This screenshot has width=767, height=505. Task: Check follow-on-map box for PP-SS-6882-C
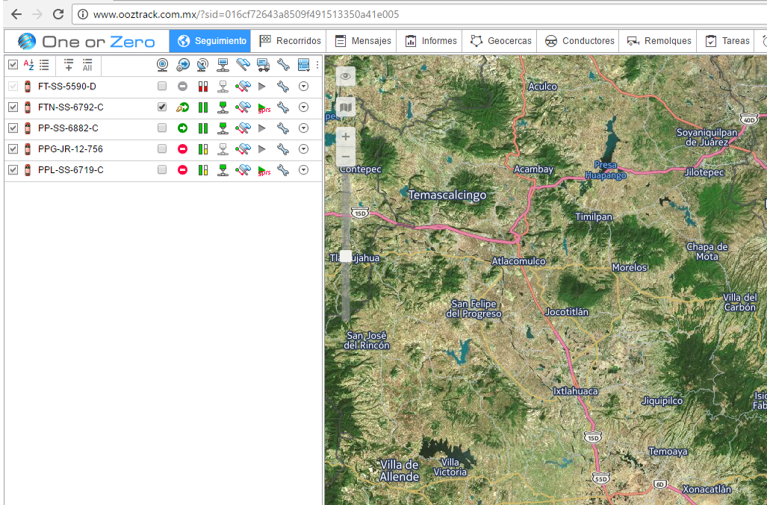(x=162, y=128)
